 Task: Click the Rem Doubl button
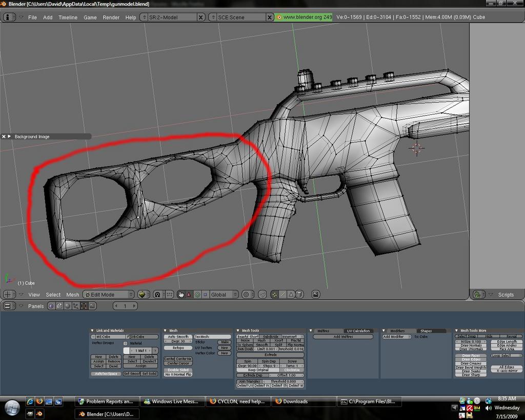point(246,349)
